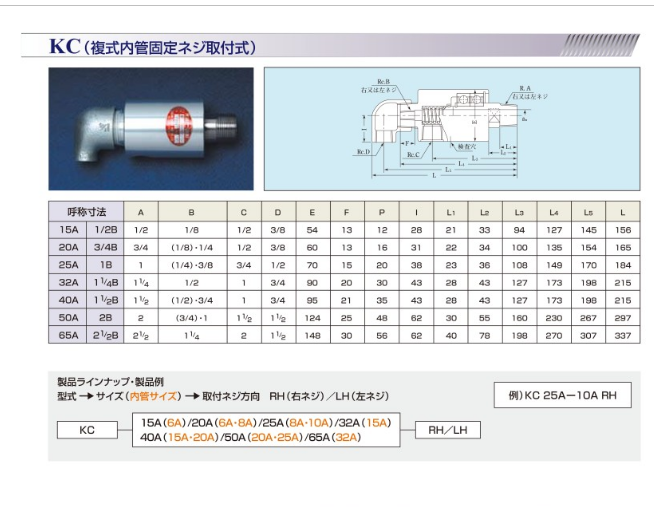The image size is (654, 507).
Task: Click the orange 内管サイズ text
Action: [153, 396]
